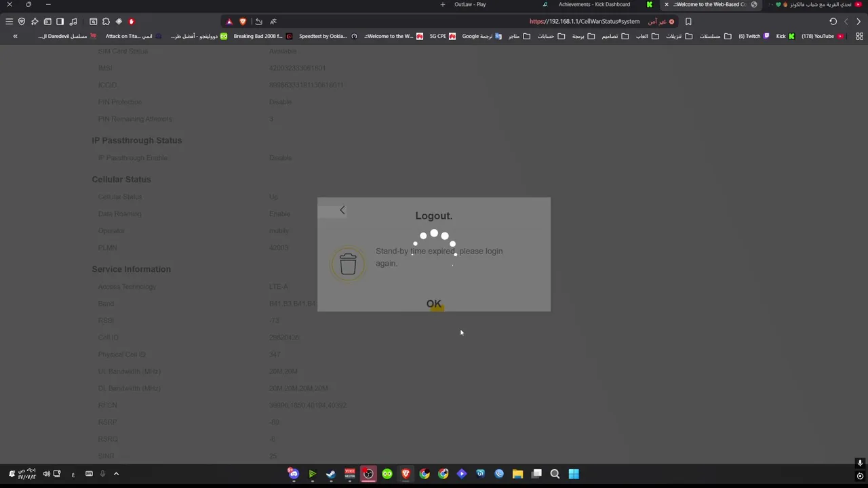Show hidden system tray icons

116,474
